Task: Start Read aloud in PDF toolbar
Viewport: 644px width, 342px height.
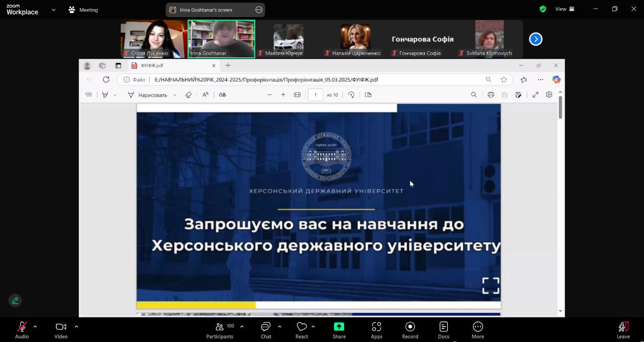Action: (x=205, y=95)
